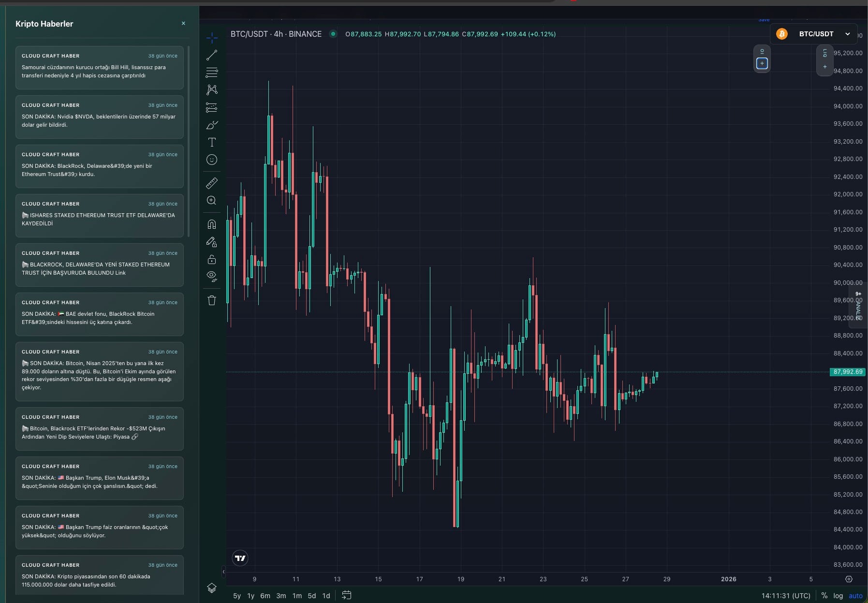The width and height of the screenshot is (868, 603).
Task: Close the Kripto Haberler panel
Action: coord(183,23)
